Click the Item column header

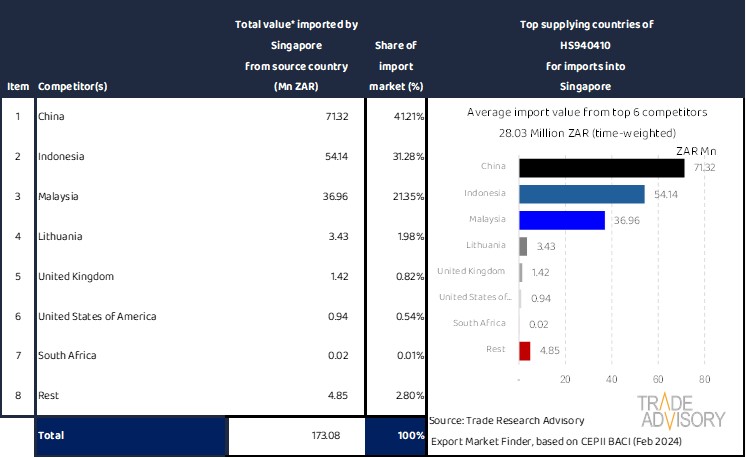pyautogui.click(x=17, y=86)
